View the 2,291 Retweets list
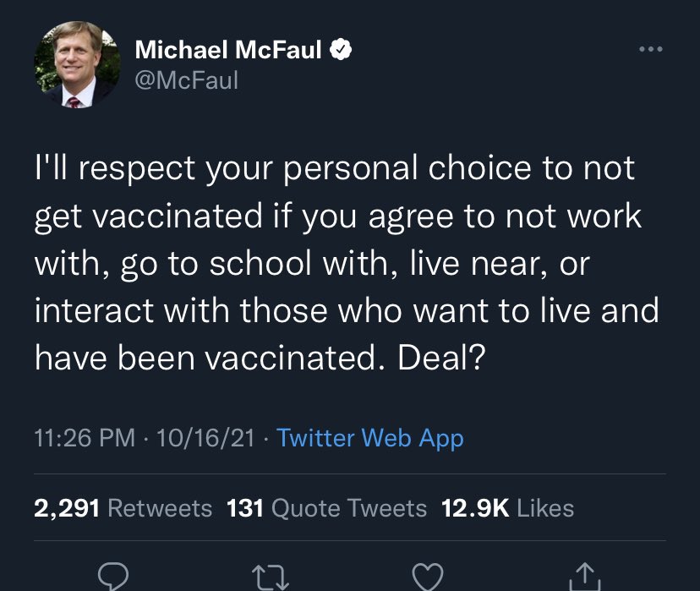This screenshot has height=591, width=700. click(x=123, y=507)
